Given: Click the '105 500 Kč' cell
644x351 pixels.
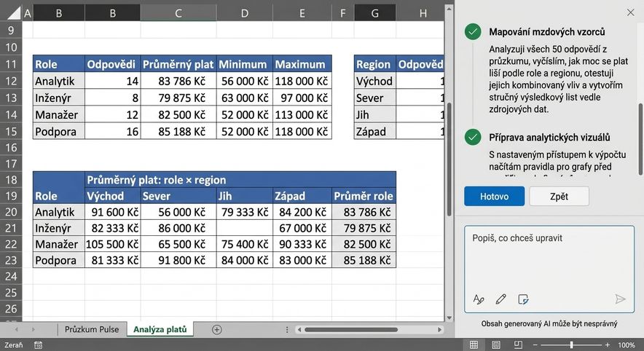Looking at the screenshot, I should (x=112, y=244).
